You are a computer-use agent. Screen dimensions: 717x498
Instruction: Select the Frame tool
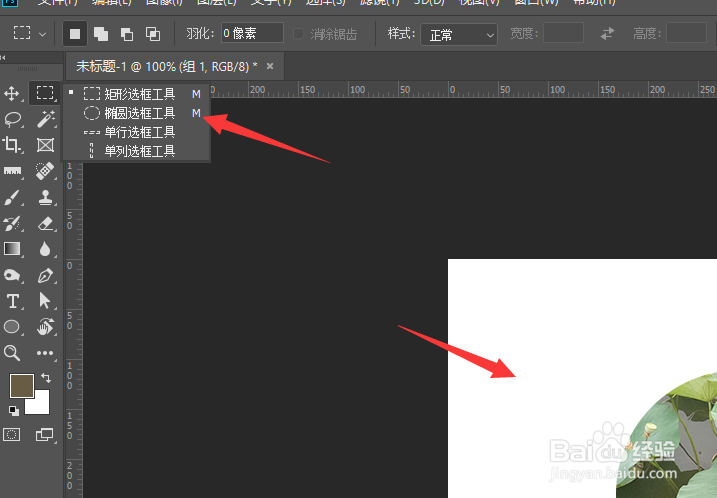[45, 145]
